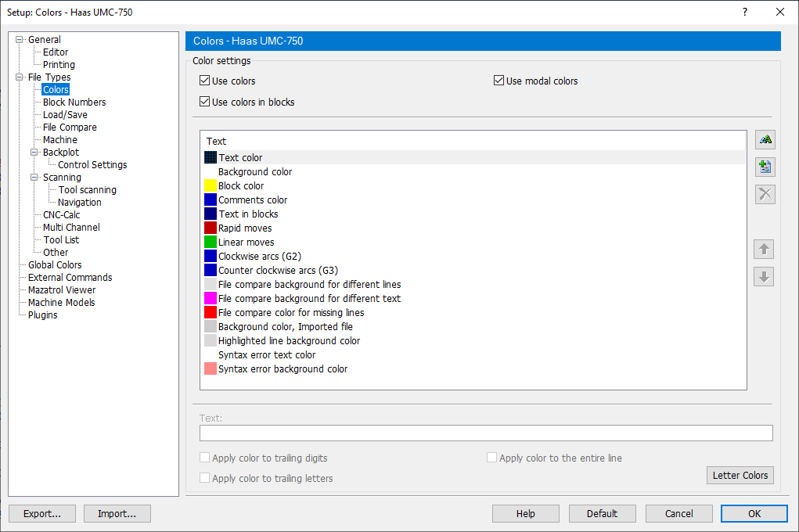Click the Text in blocks swatch

tap(211, 214)
